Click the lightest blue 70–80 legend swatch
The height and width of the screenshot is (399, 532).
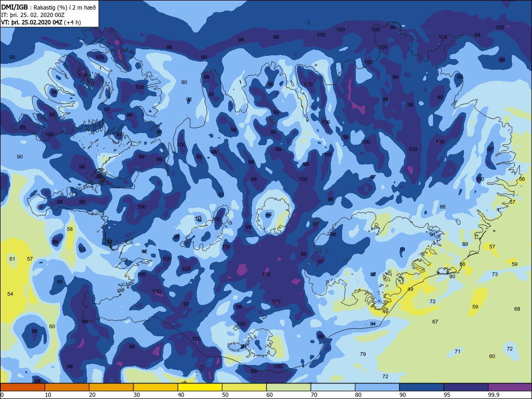coord(333,387)
